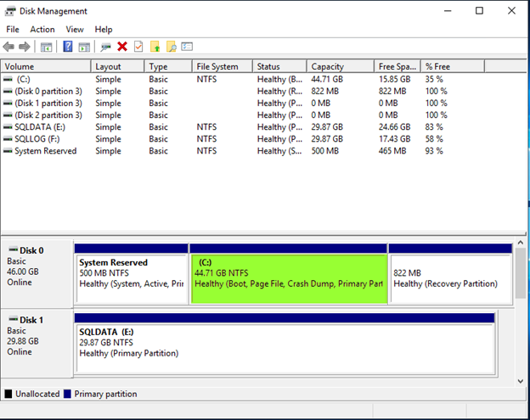
Task: Close the Disk Management window
Action: (511, 11)
